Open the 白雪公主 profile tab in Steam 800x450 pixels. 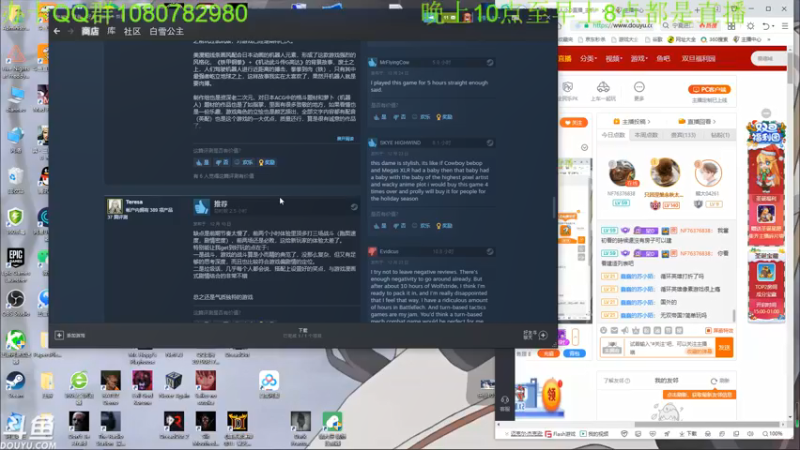tap(166, 32)
